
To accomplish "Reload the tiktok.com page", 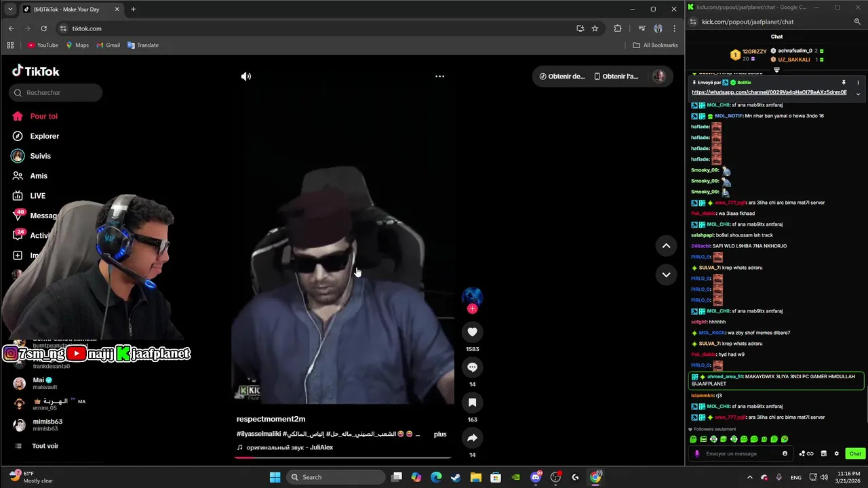I will [x=44, y=28].
